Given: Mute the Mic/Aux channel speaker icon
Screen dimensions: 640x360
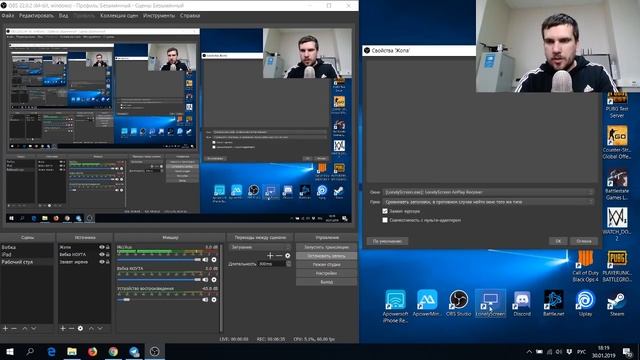Looking at the screenshot, I should [205, 260].
